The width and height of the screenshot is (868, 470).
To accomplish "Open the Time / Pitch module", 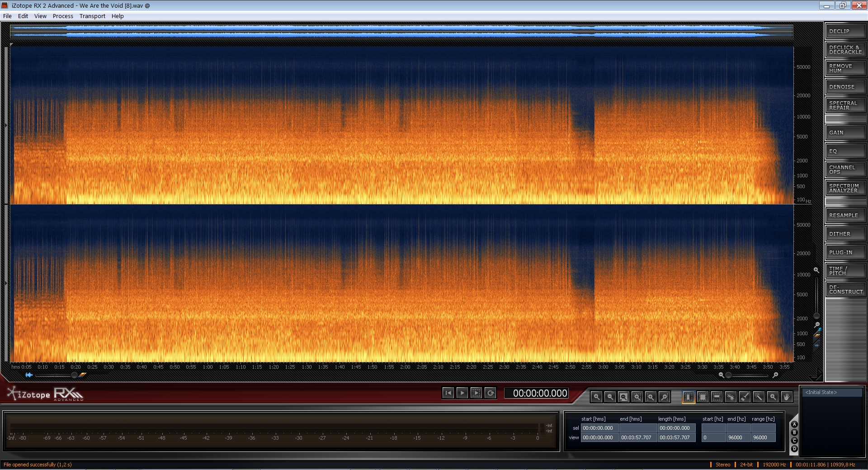I will (845, 271).
